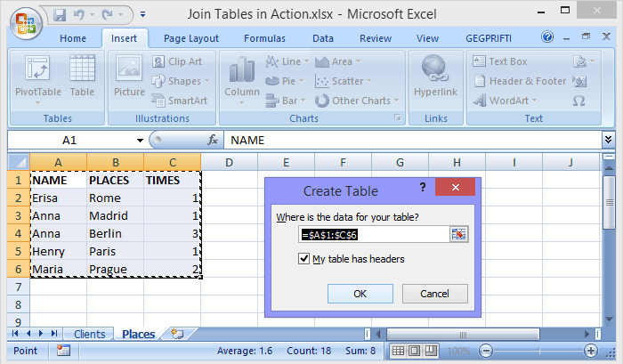Click Cancel in Create Table dialog
This screenshot has height=364, width=623.
[x=434, y=294]
